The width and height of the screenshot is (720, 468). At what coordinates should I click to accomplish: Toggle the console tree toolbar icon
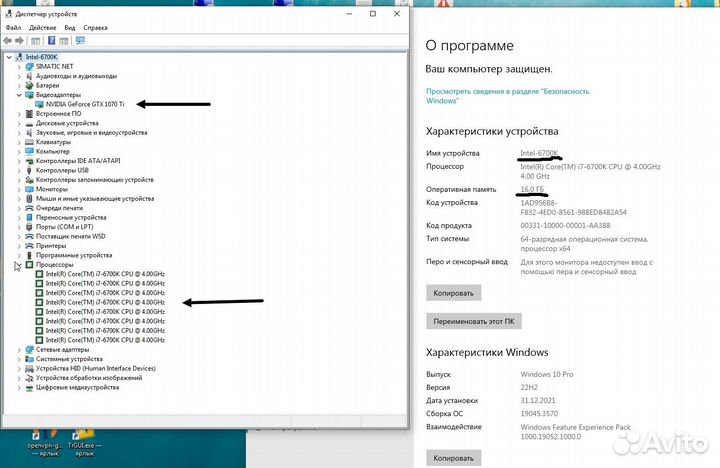click(35, 41)
